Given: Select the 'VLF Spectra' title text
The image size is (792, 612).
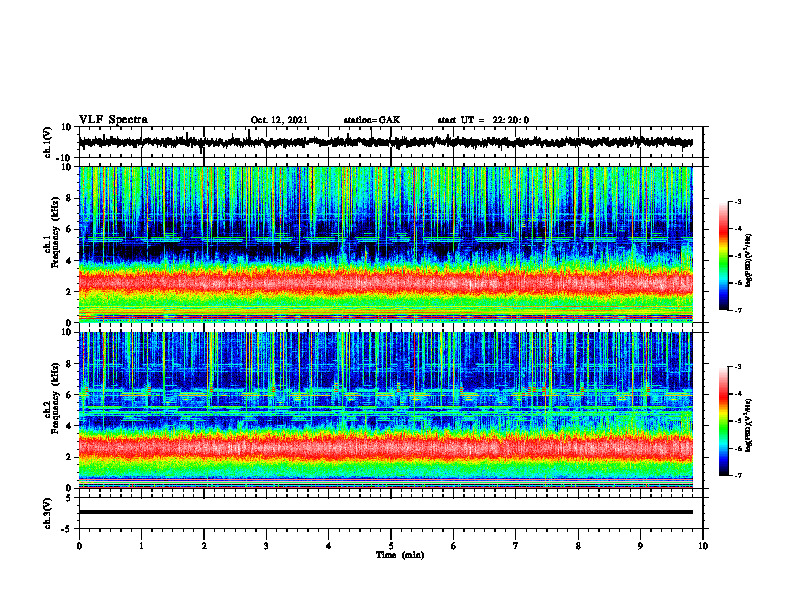Looking at the screenshot, I should 113,120.
